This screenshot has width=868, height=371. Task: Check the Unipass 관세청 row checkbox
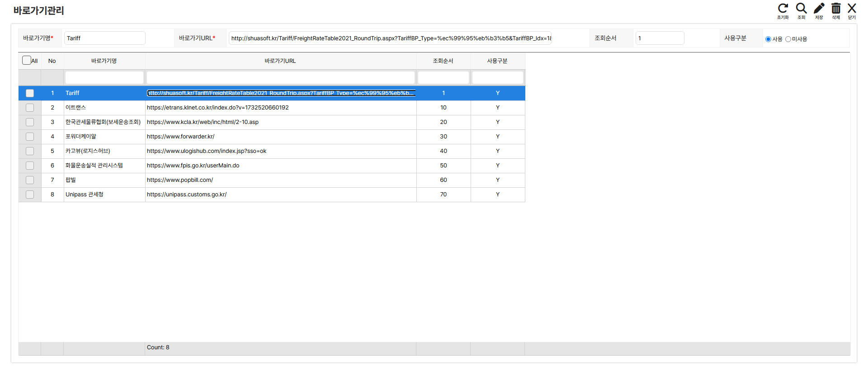(x=30, y=195)
